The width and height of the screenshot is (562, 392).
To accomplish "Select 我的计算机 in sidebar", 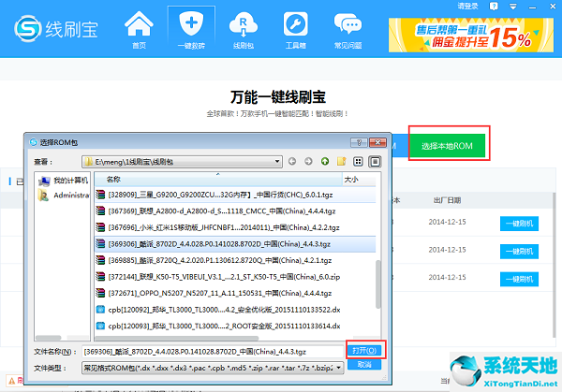I will (63, 180).
